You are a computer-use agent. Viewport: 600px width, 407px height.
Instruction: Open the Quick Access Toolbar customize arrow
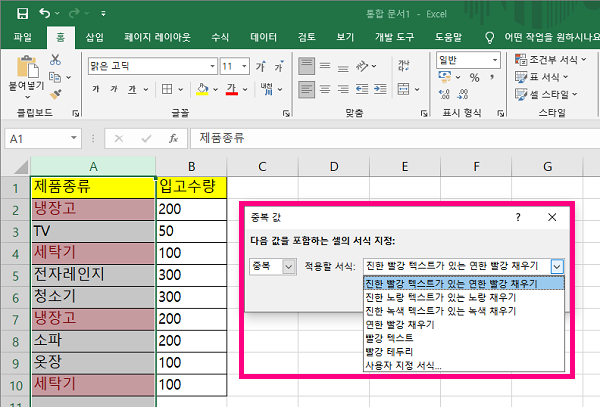(103, 13)
